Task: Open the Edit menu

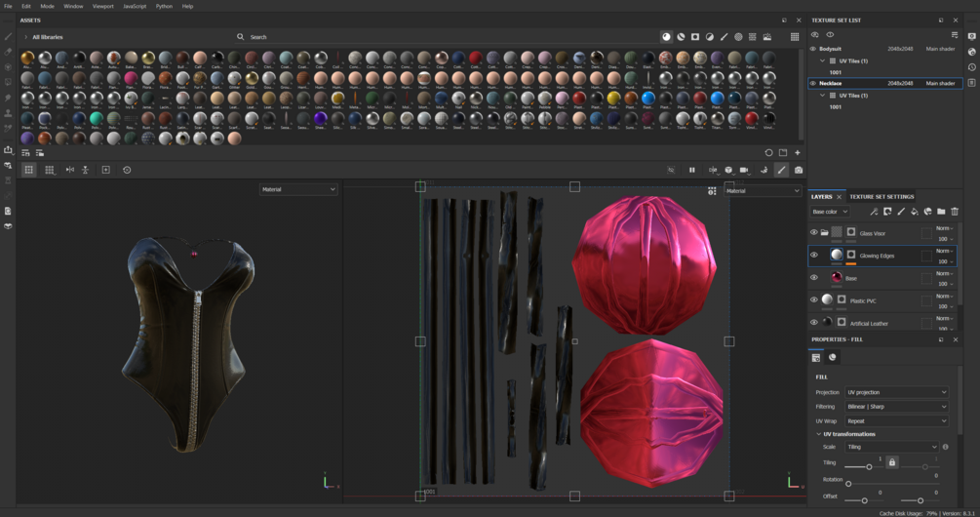Action: pos(26,6)
